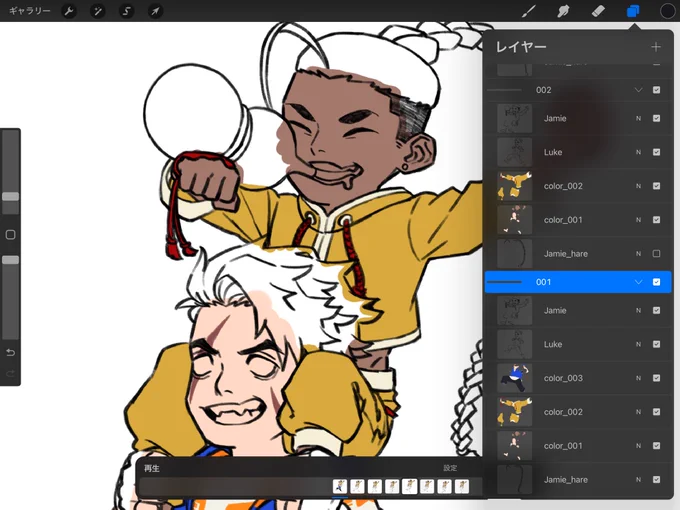The height and width of the screenshot is (510, 680).
Task: Select the Eraser tool
Action: 598,11
